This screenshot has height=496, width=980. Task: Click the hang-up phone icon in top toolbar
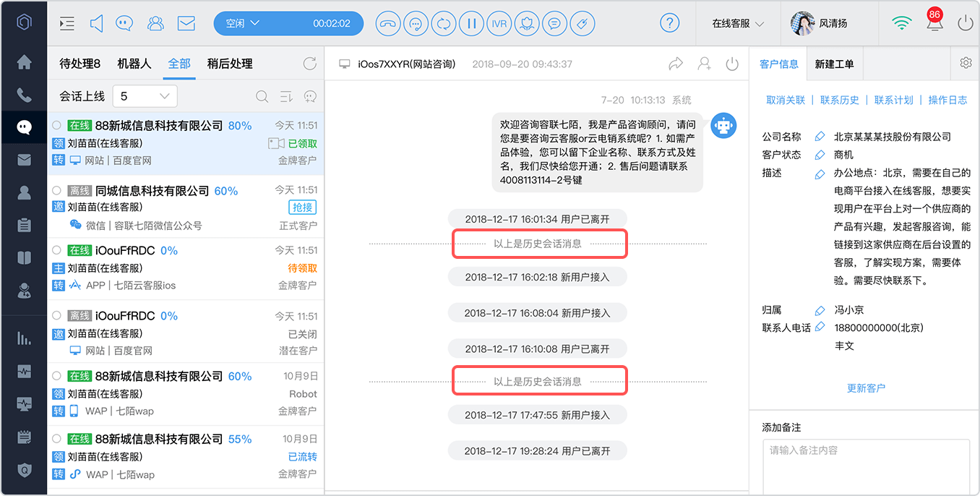tap(389, 23)
